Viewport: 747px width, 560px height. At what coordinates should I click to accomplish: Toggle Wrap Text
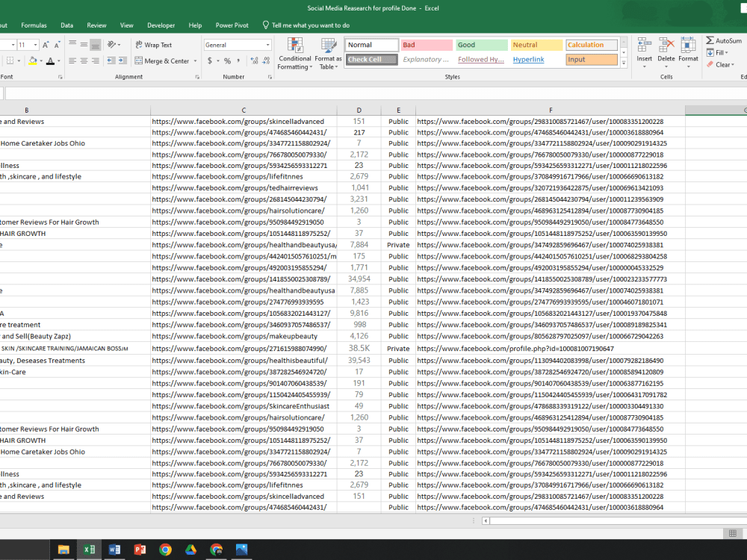click(x=153, y=45)
